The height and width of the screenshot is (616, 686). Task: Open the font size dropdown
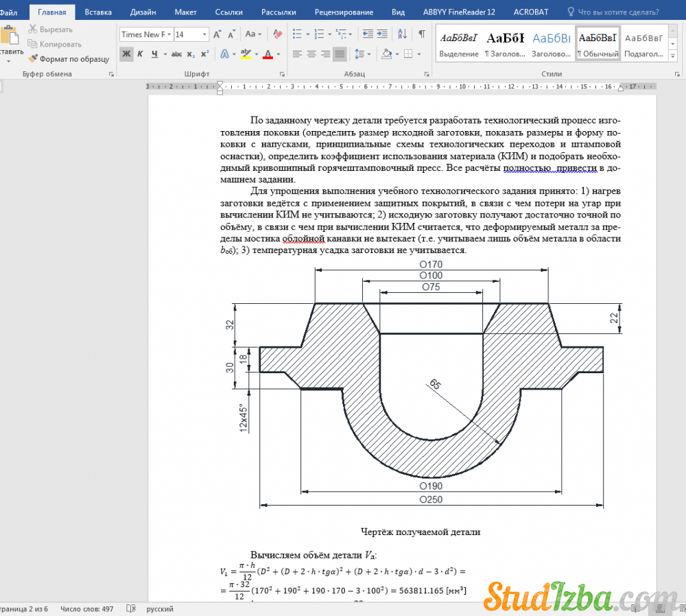coord(204,34)
